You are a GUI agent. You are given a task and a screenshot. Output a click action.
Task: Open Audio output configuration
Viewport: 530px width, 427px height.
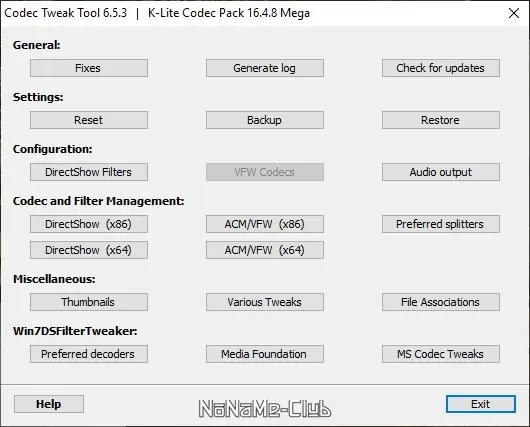(441, 172)
